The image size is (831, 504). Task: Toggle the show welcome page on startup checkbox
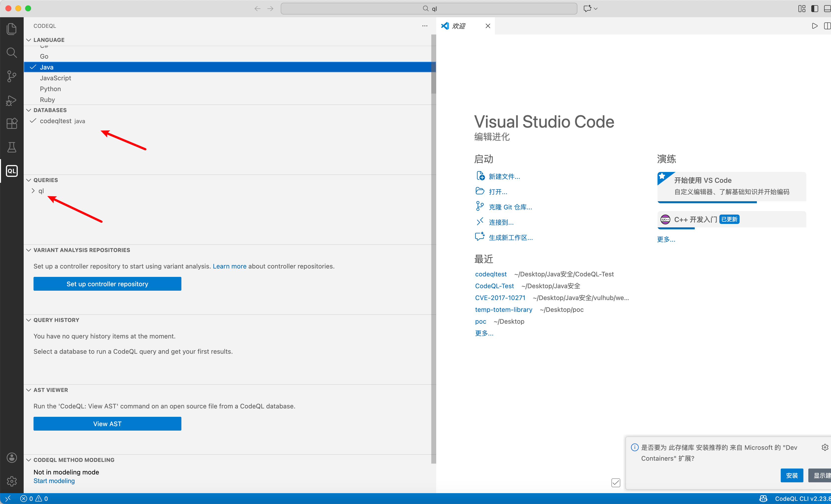(616, 482)
